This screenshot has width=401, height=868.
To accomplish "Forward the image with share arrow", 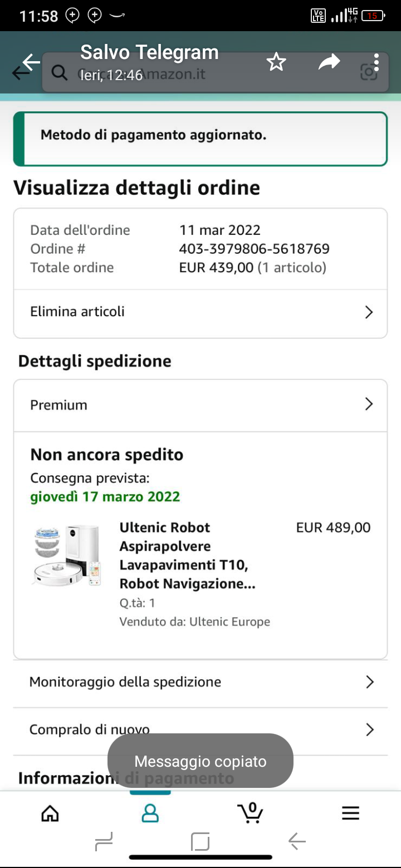I will click(x=329, y=62).
